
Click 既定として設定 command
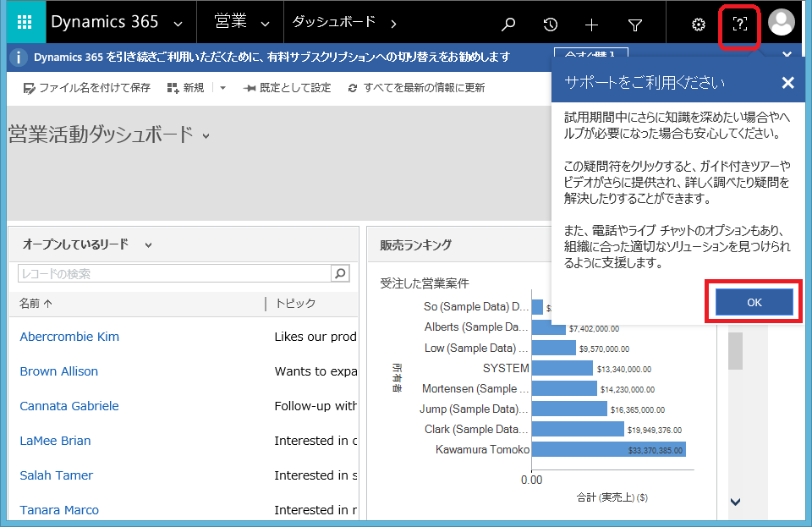pos(287,88)
